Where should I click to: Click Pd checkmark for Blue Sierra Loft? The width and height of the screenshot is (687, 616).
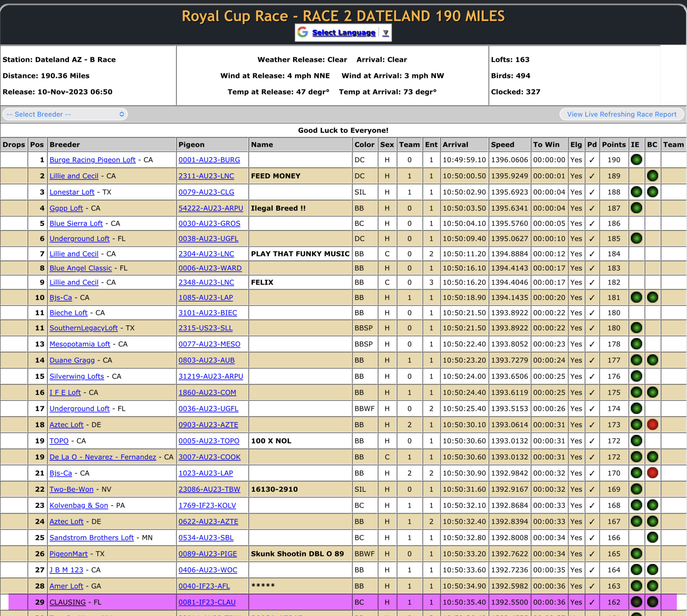[592, 224]
